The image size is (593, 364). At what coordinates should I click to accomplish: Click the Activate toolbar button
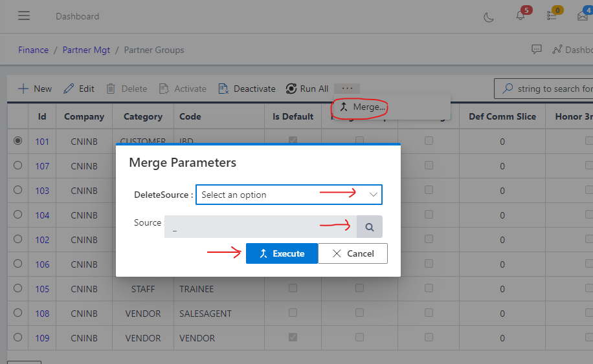tap(183, 89)
